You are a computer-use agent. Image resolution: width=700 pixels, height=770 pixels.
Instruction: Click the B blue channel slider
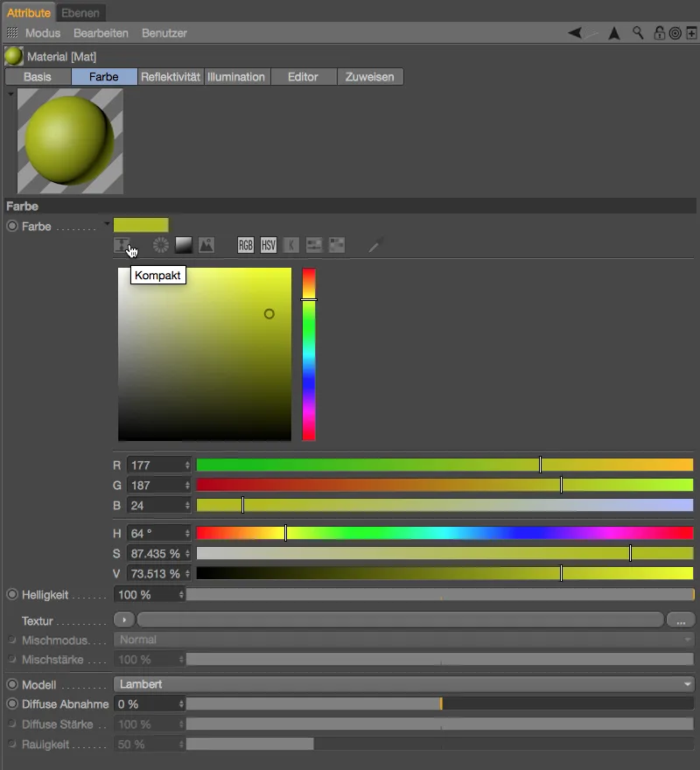pyautogui.click(x=444, y=505)
